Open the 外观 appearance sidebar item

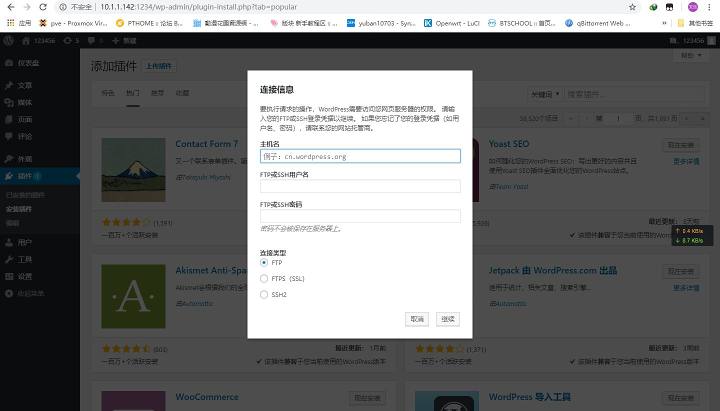point(40,159)
